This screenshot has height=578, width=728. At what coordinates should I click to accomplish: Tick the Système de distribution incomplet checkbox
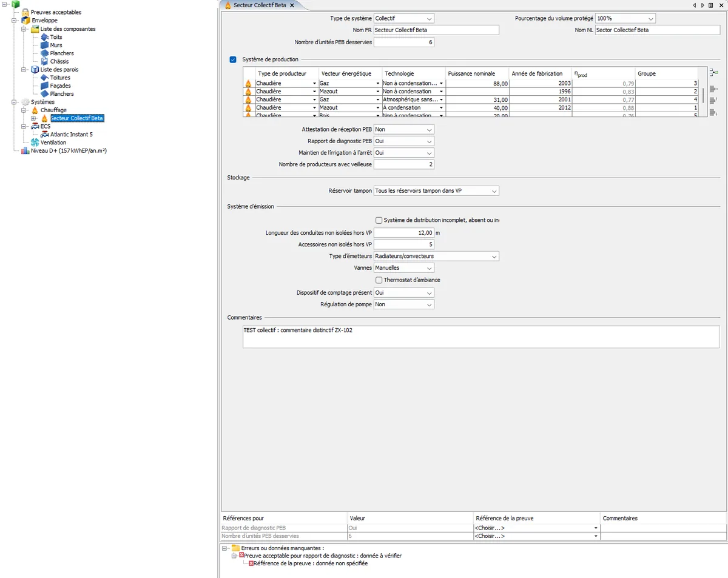[x=379, y=220]
